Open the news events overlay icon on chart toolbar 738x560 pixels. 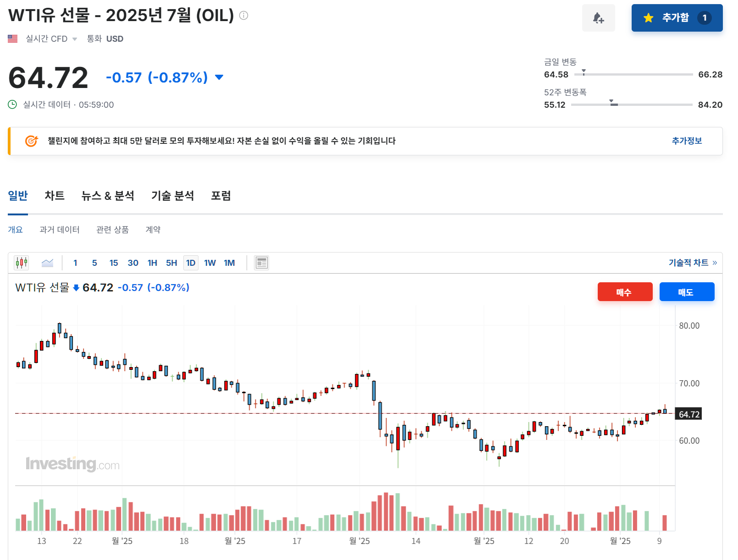(x=262, y=263)
